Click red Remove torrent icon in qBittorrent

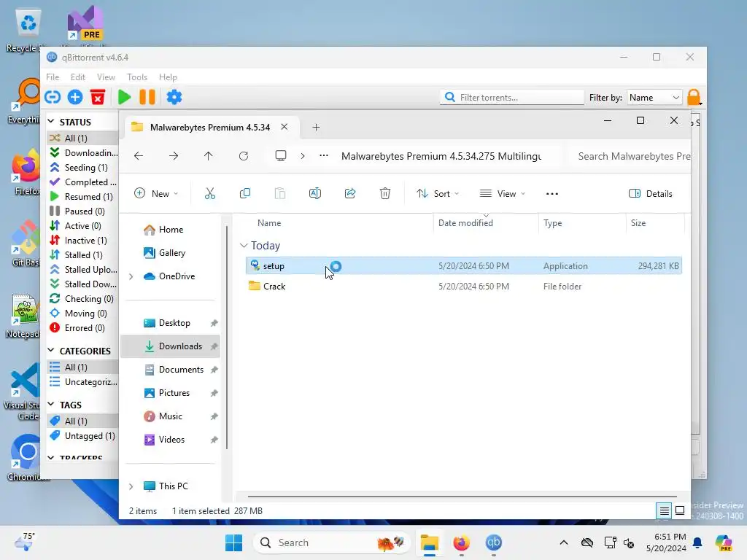[98, 97]
